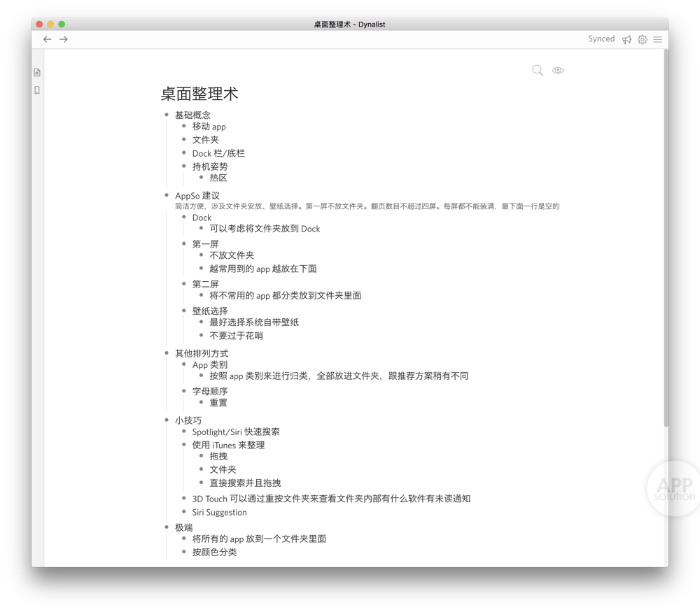Click the back navigation arrow
This screenshot has width=700, height=612.
47,39
